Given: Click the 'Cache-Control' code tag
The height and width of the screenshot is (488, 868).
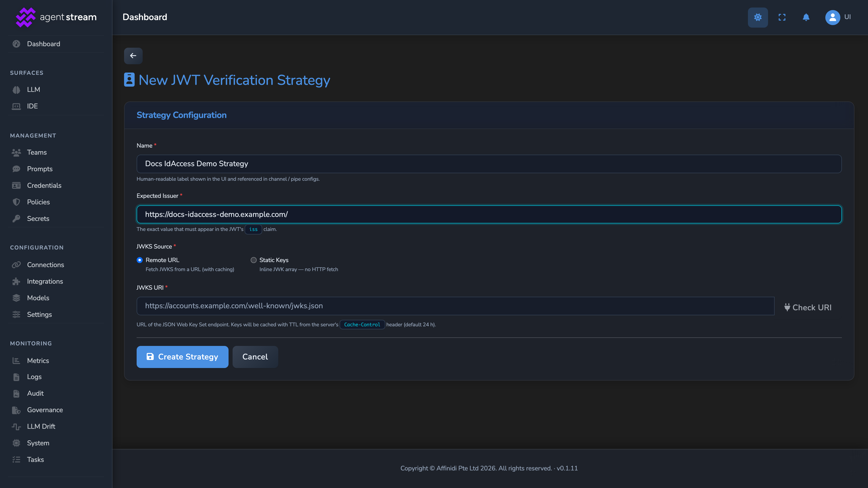Looking at the screenshot, I should [x=362, y=325].
